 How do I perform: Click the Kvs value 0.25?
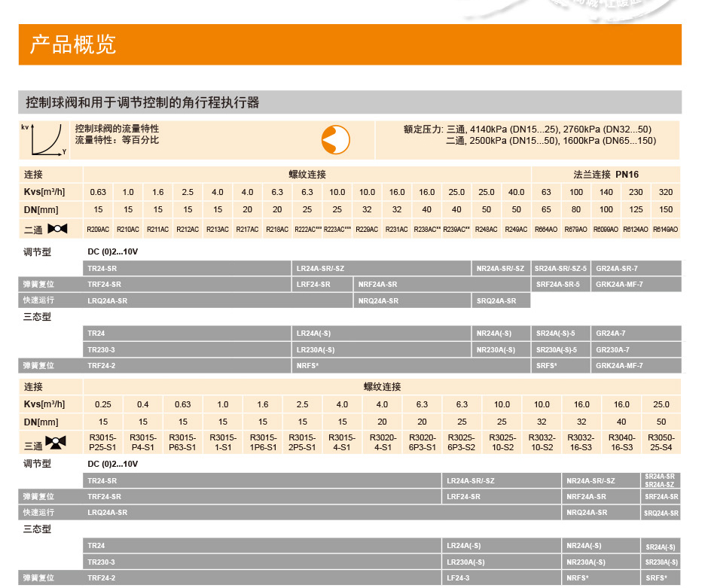(103, 404)
